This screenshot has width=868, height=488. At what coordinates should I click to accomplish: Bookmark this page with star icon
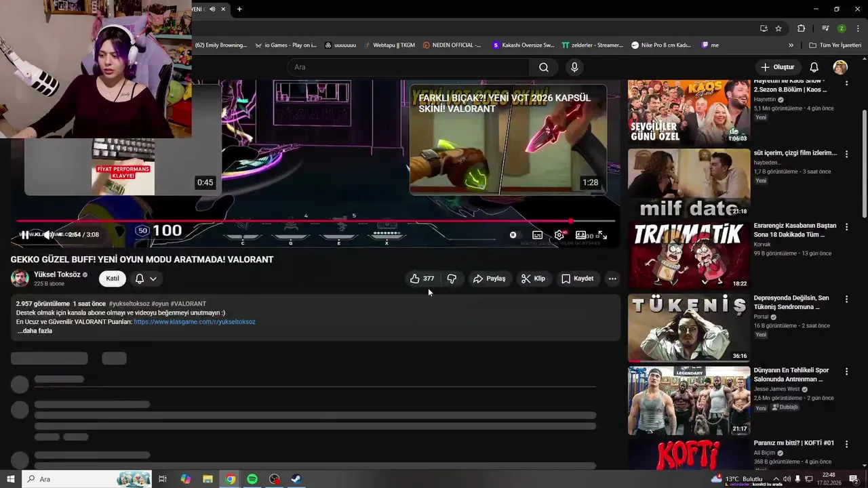pyautogui.click(x=778, y=28)
